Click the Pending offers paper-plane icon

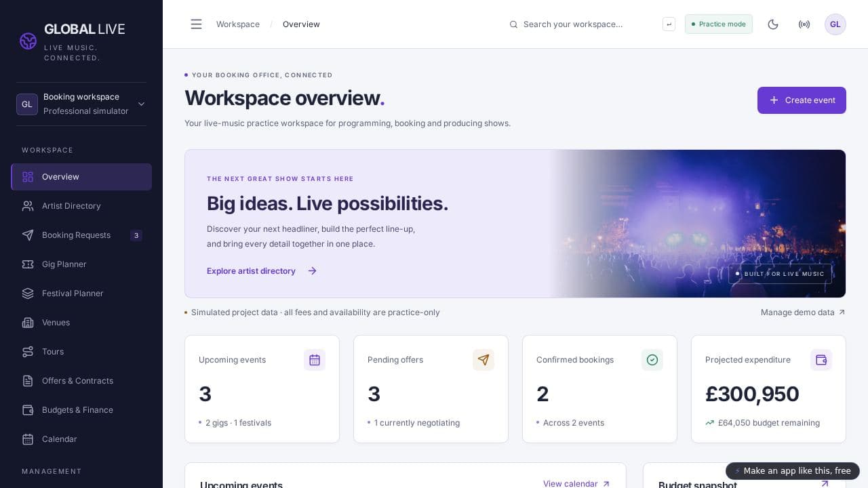484,360
